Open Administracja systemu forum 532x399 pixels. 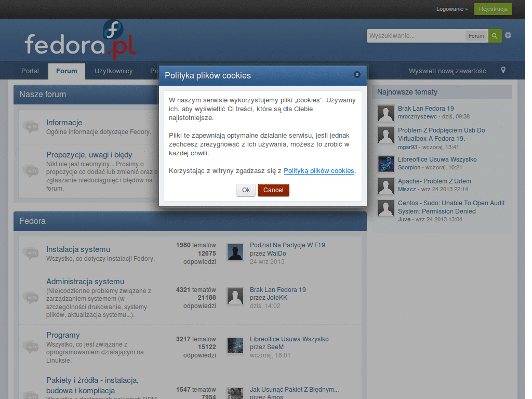pyautogui.click(x=85, y=282)
